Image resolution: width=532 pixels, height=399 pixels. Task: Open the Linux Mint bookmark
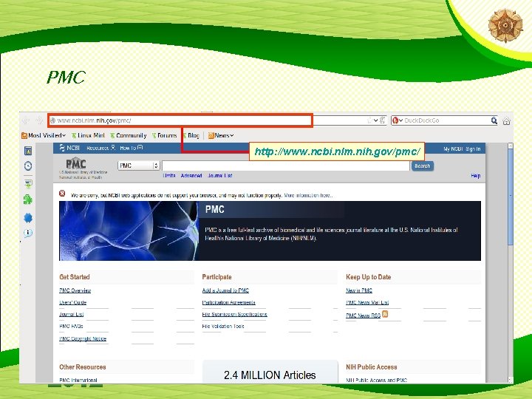tap(88, 135)
